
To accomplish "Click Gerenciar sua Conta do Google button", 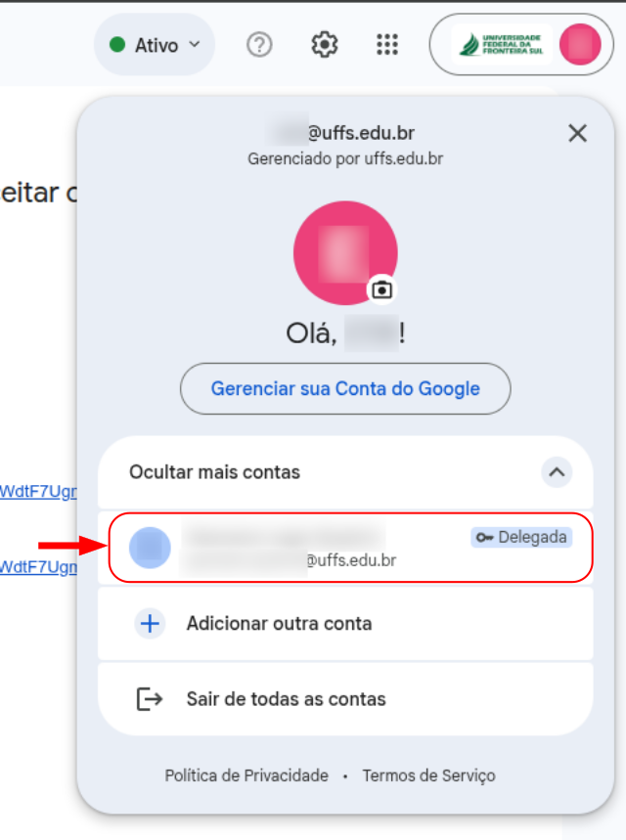I will pyautogui.click(x=345, y=388).
